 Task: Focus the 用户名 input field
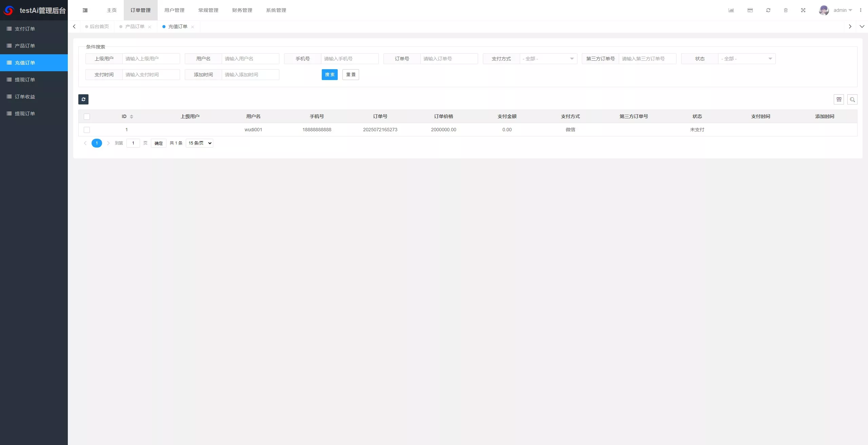tap(250, 59)
